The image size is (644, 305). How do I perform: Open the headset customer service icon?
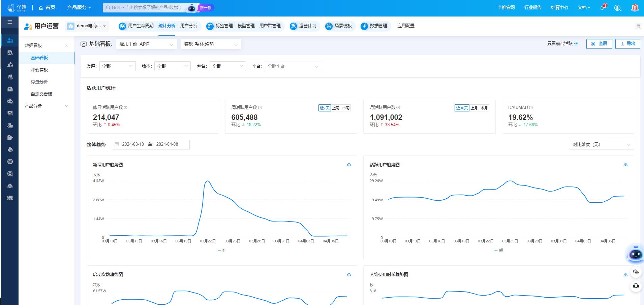click(x=636, y=286)
